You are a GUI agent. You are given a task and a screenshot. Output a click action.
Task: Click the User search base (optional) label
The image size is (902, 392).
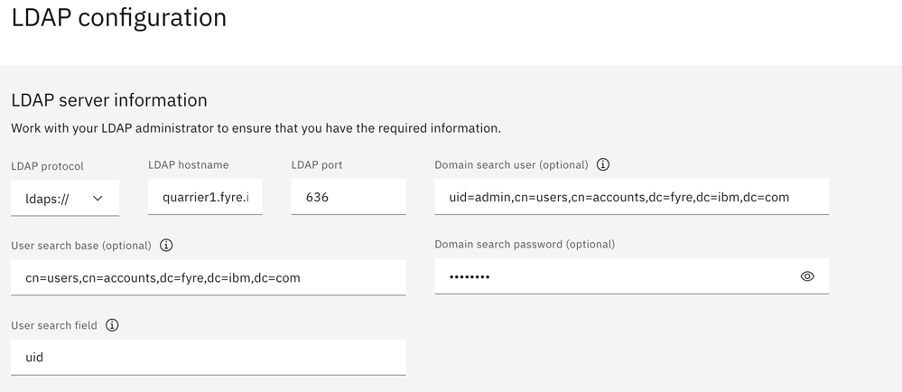[81, 246]
